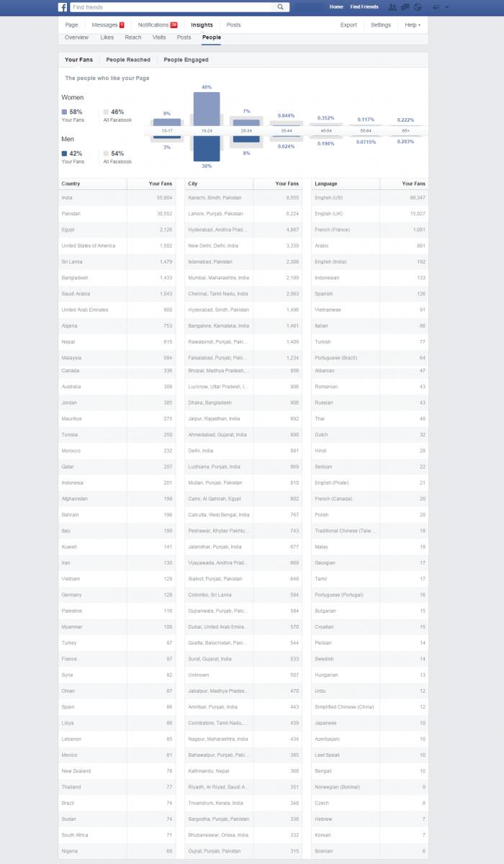Open the friend requests icon
This screenshot has width=504, height=864.
[x=392, y=6]
